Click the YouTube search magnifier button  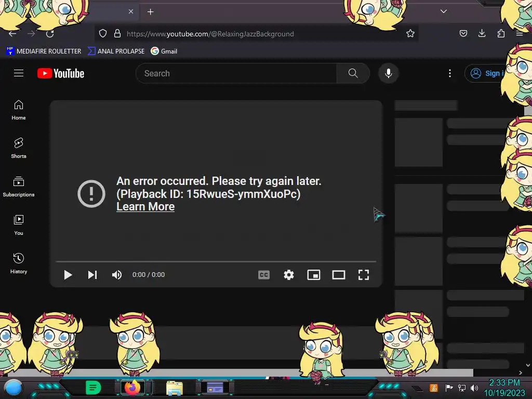click(353, 73)
